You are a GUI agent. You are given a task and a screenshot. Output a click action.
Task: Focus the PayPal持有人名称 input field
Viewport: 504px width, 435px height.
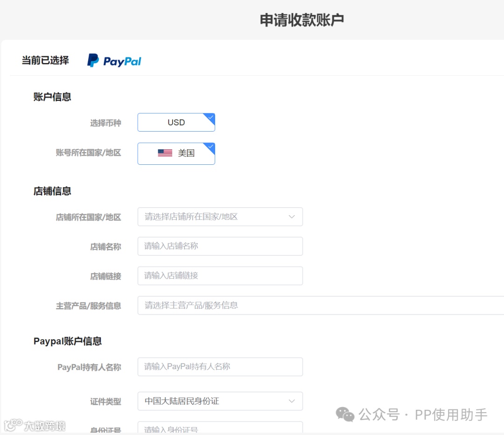pyautogui.click(x=220, y=367)
